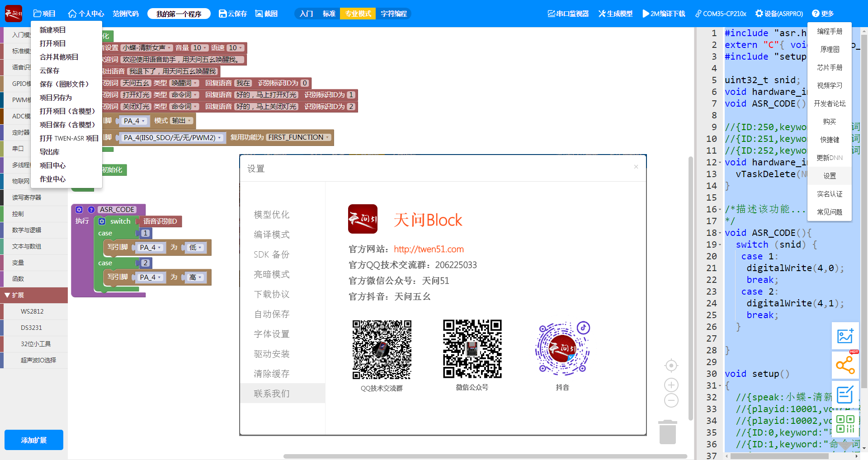This screenshot has height=460, width=868.
Task: Open the 唤醒词 type dropdown
Action: [184, 83]
